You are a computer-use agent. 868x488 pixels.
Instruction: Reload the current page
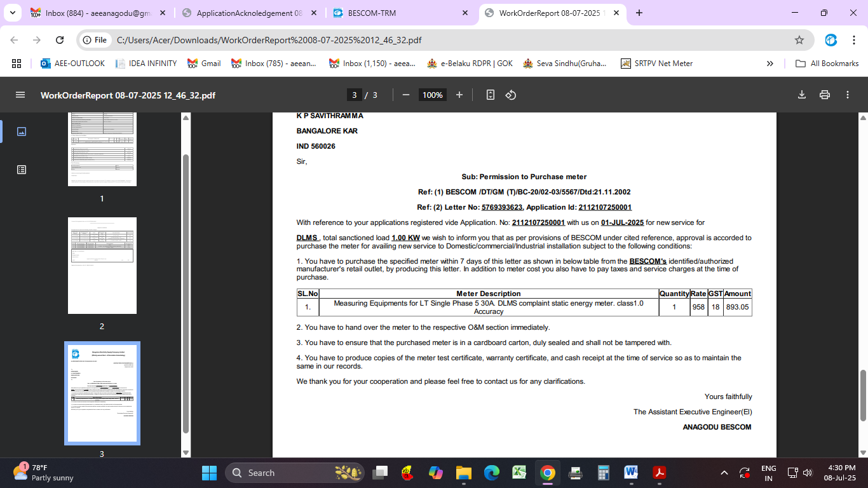60,40
